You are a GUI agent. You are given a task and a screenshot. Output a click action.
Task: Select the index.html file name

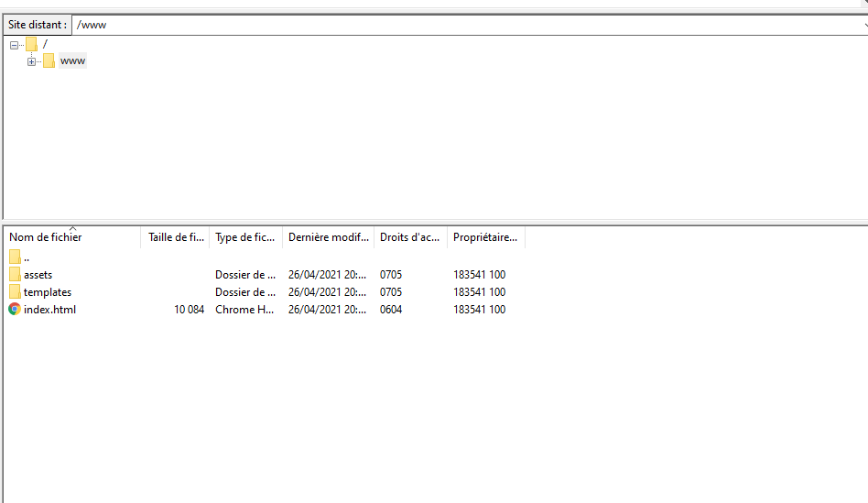(x=49, y=310)
